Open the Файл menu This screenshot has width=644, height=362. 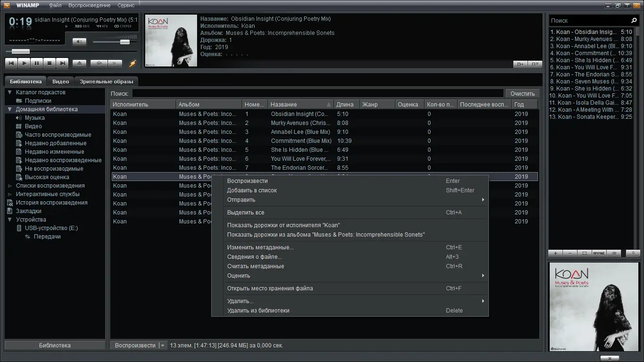point(55,5)
